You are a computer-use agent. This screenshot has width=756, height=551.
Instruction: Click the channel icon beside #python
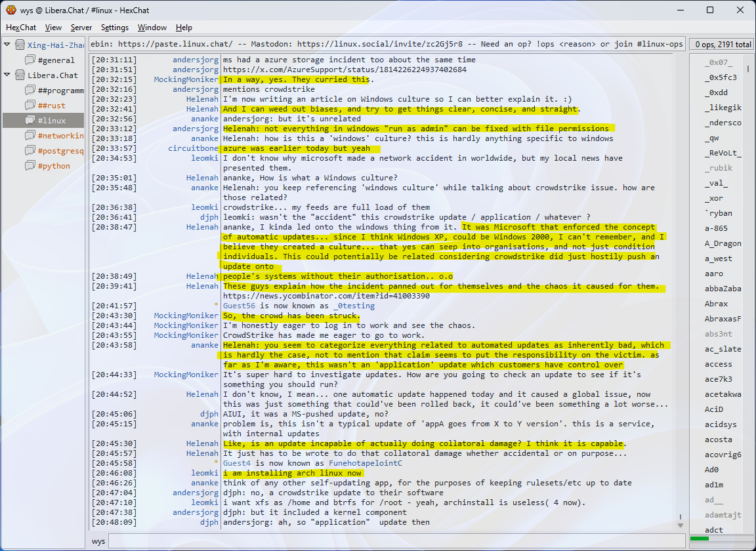[30, 166]
